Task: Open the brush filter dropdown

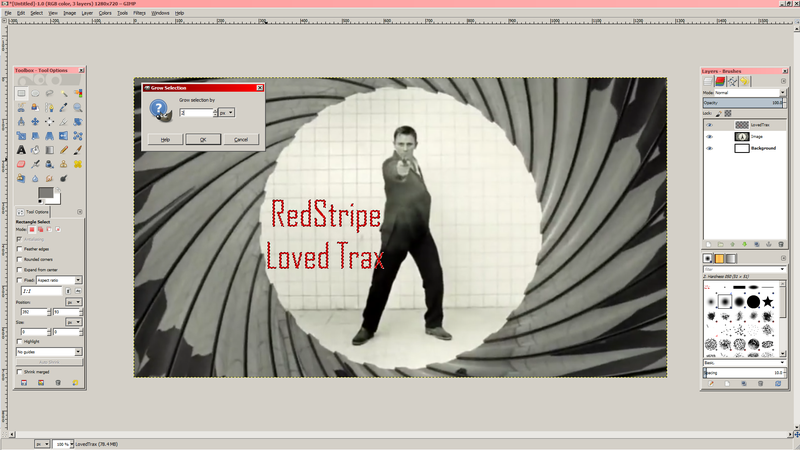Action: point(744,269)
